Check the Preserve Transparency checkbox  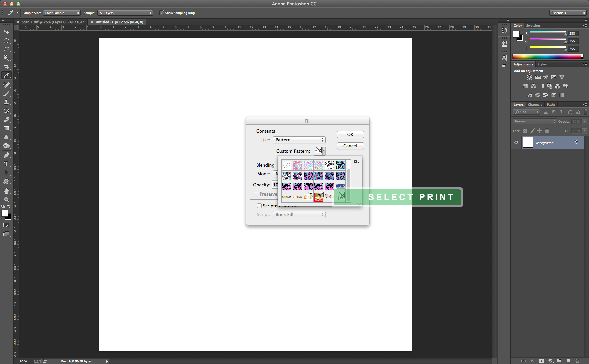pyautogui.click(x=256, y=194)
